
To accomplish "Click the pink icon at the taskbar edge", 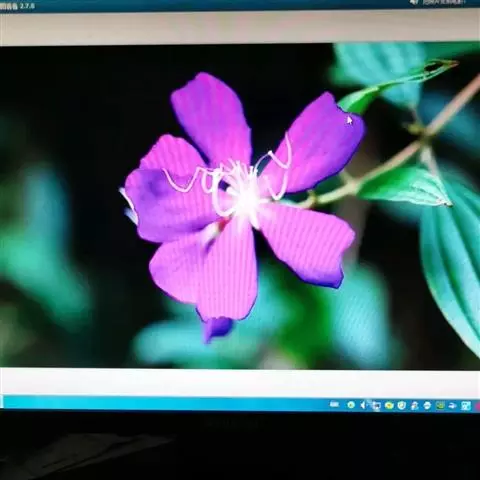I will tap(477, 406).
